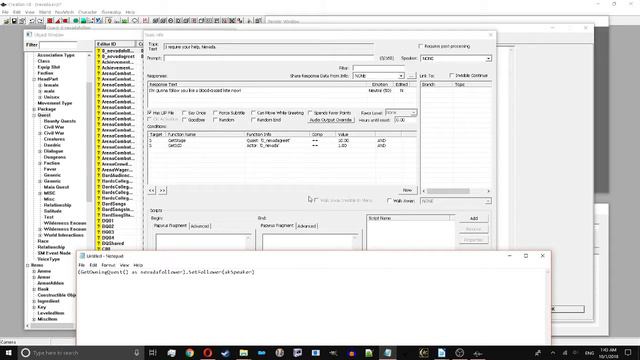Switch to End Advanced tab
This screenshot has width=640, height=360.
coord(307,226)
